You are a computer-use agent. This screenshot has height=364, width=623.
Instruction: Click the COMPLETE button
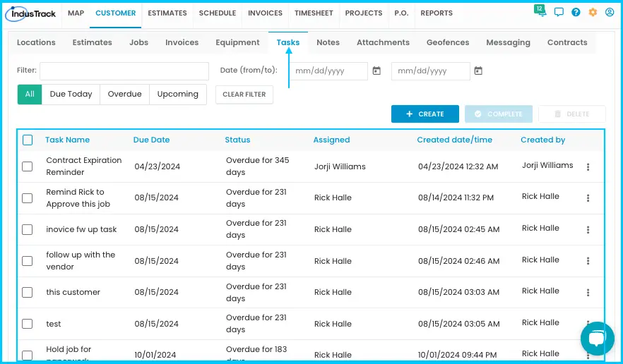(x=499, y=114)
